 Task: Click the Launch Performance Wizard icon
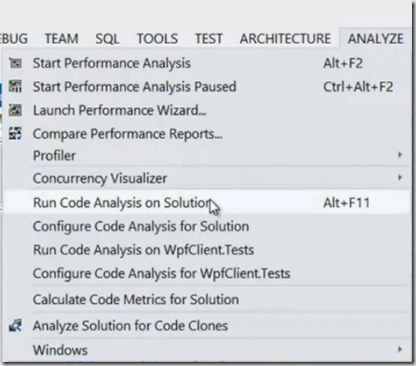coord(15,110)
